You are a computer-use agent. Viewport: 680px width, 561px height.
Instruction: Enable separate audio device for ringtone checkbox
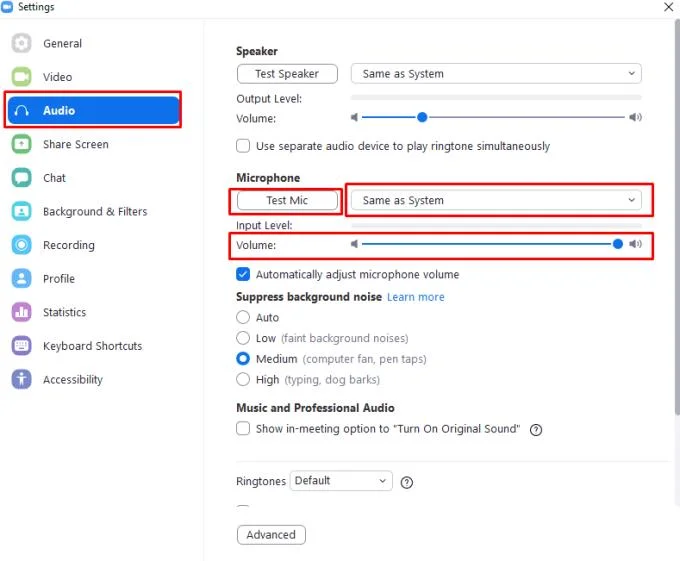coord(243,146)
